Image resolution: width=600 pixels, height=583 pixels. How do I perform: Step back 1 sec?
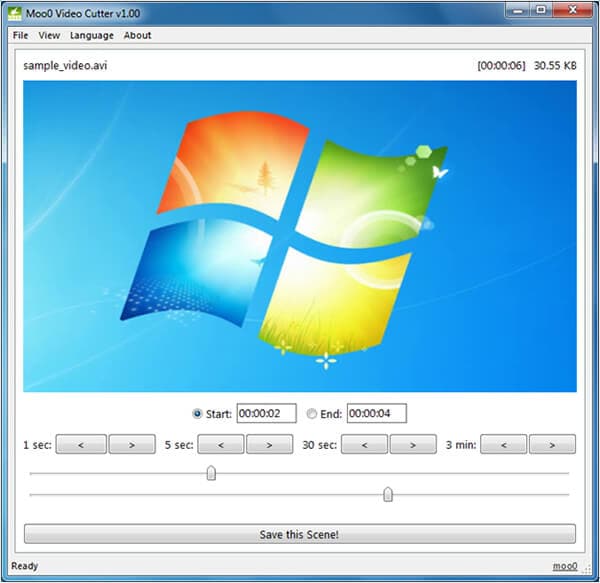pos(81,445)
